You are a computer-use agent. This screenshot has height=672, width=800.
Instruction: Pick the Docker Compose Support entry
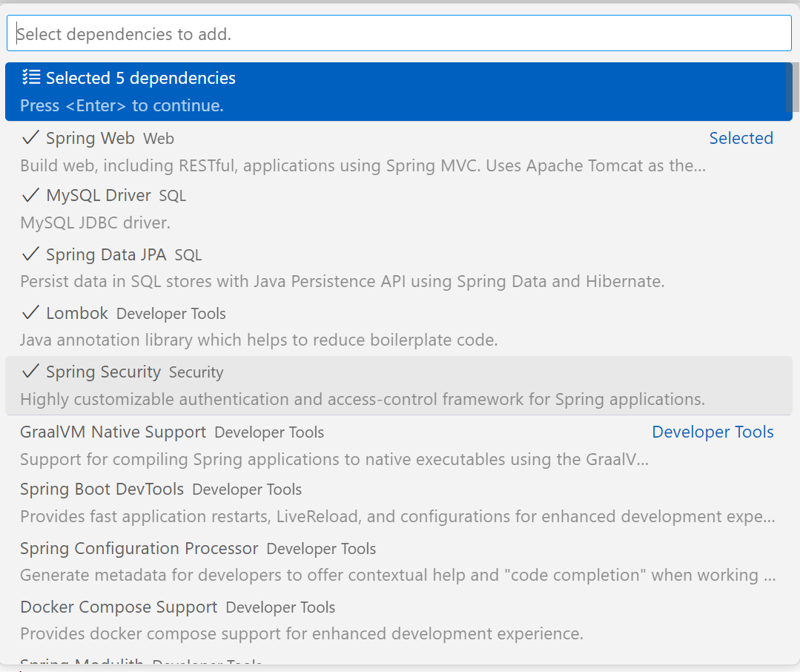(x=119, y=607)
